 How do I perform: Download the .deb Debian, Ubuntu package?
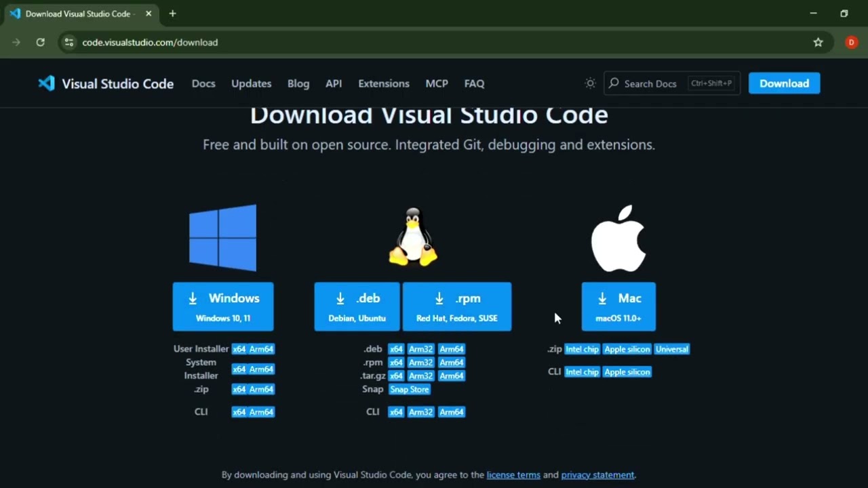[357, 306]
